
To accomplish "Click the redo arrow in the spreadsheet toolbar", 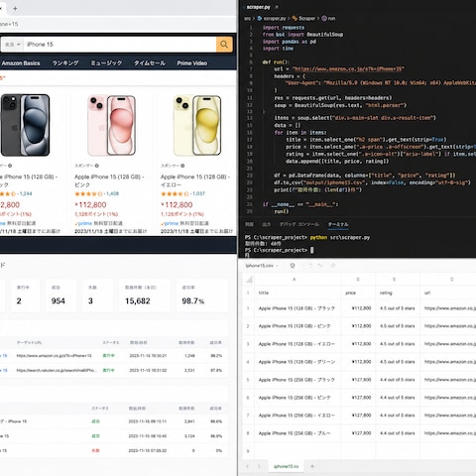I will tap(319, 266).
